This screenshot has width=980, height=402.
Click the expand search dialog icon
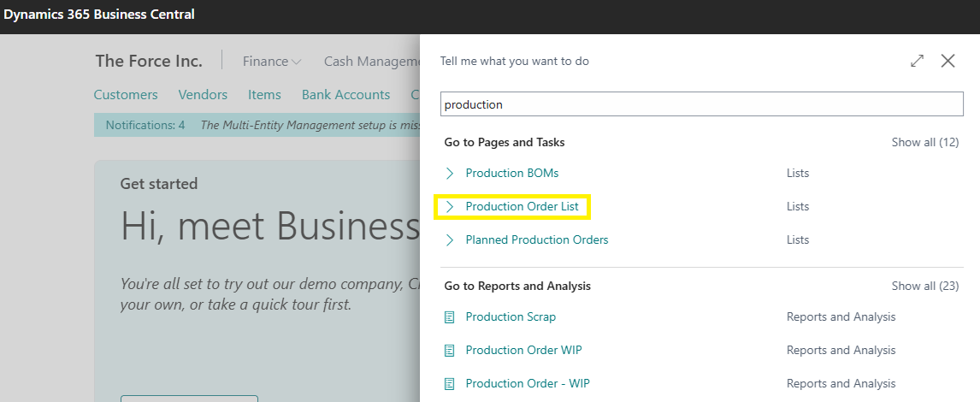click(x=917, y=61)
